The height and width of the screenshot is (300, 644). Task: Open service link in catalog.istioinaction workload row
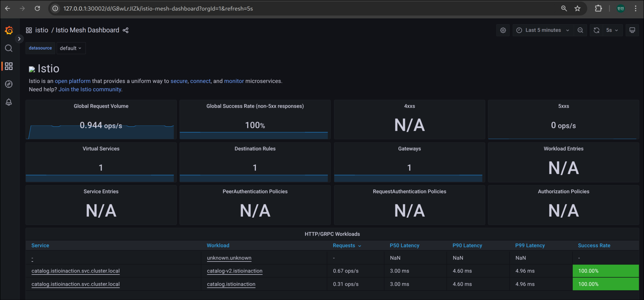tap(76, 284)
